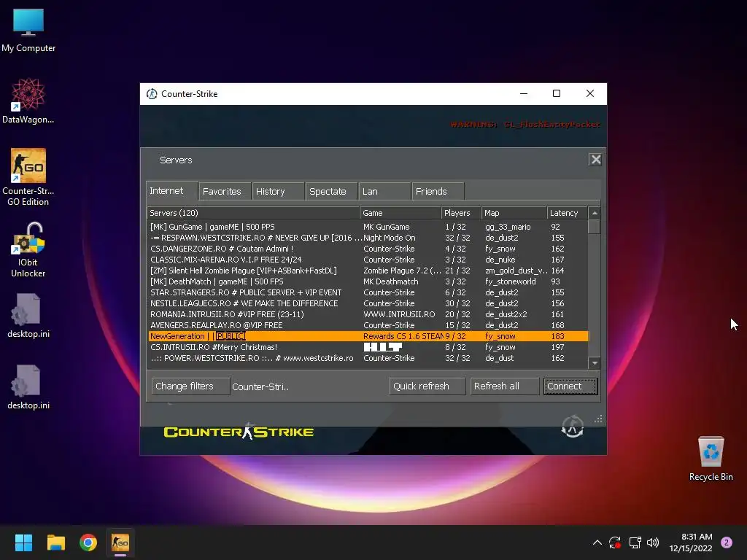Screen dimensions: 747x560
Task: Click the Counter-Strike title bar logo icon
Action: click(152, 94)
